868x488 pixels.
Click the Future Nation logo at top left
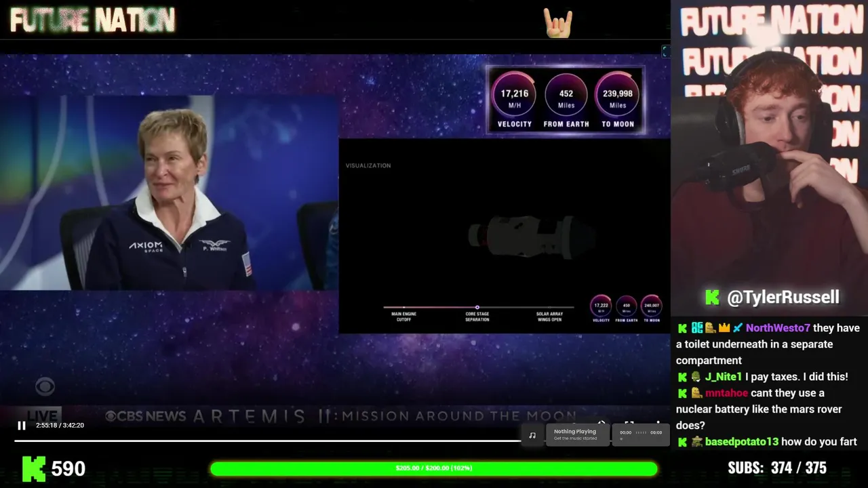pyautogui.click(x=93, y=21)
